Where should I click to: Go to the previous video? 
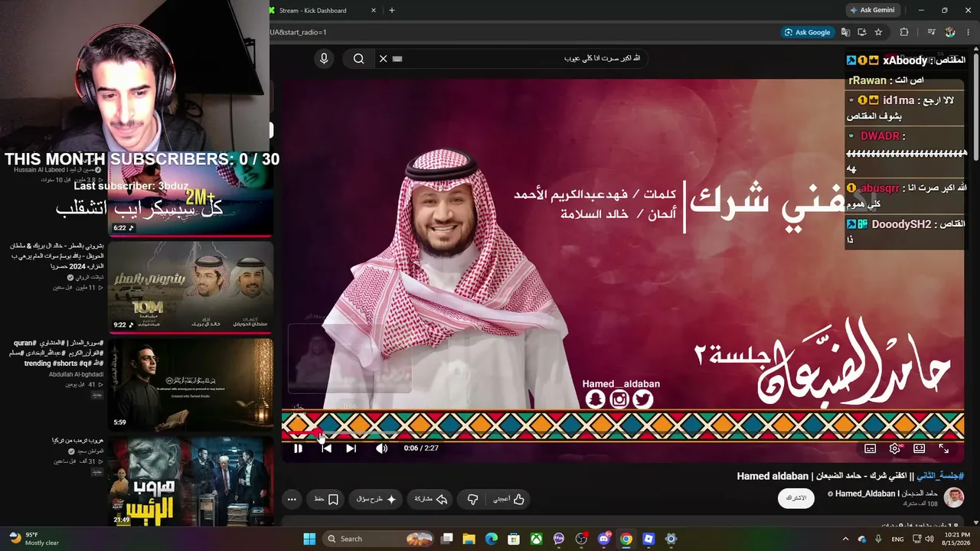(327, 448)
